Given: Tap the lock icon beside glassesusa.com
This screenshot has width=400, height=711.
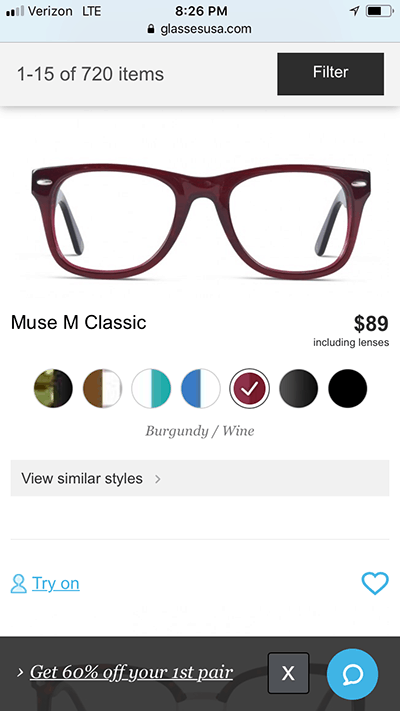Looking at the screenshot, I should (x=151, y=29).
